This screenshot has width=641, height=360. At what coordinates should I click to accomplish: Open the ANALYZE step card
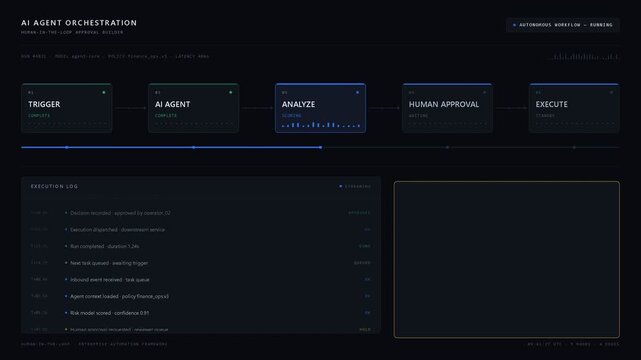click(x=320, y=108)
